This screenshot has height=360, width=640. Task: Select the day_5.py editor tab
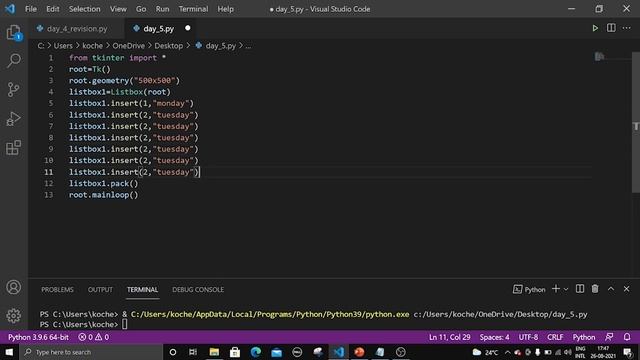click(158, 29)
